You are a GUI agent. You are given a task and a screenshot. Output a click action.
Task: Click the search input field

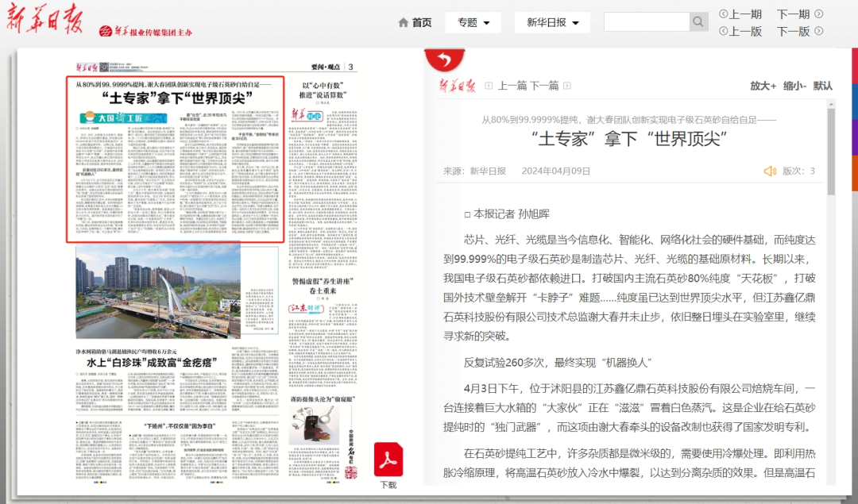click(646, 22)
